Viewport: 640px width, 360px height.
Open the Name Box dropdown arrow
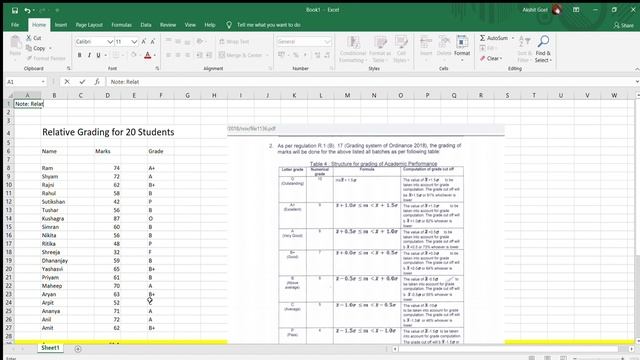(x=43, y=82)
